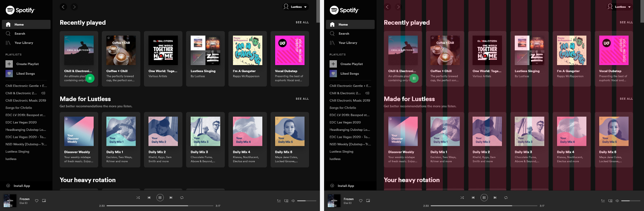Open Coffee + Chill card in left window
The width and height of the screenshot is (644, 211).
[x=121, y=59]
